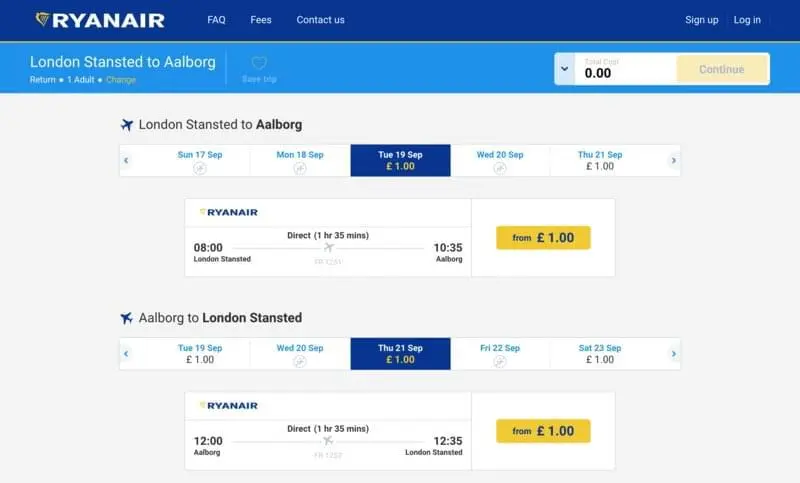Expand the Total Cost dropdown arrow

[x=565, y=69]
